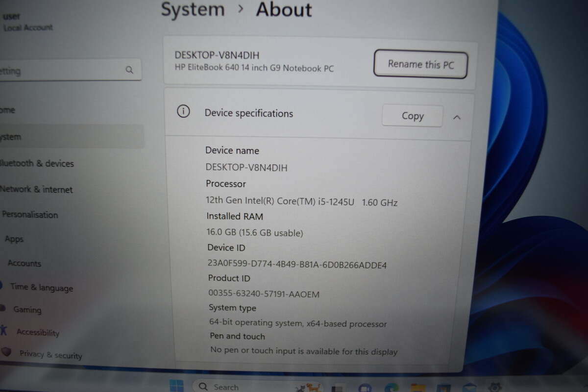Open the video chat app on taskbar
Screen dimensions: 588x392
[365, 388]
